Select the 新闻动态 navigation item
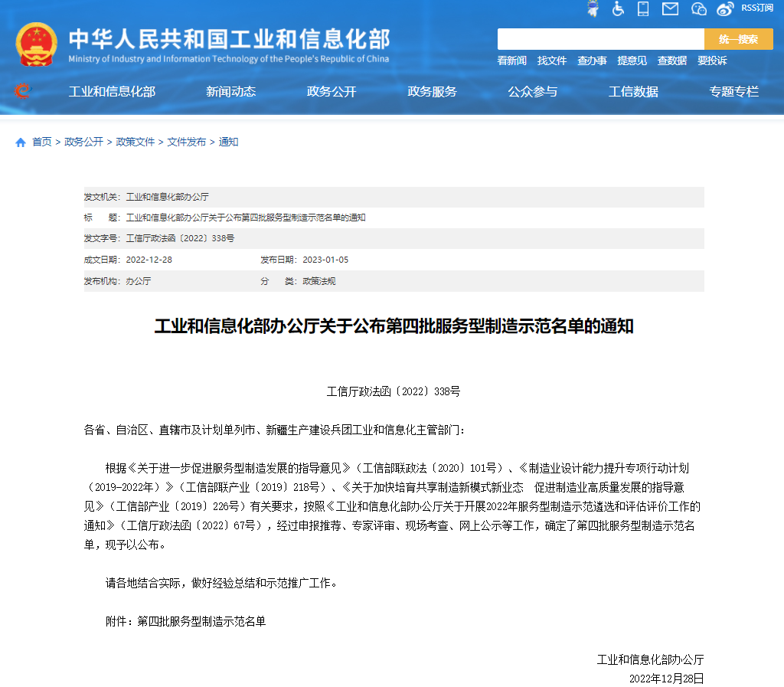 (231, 91)
